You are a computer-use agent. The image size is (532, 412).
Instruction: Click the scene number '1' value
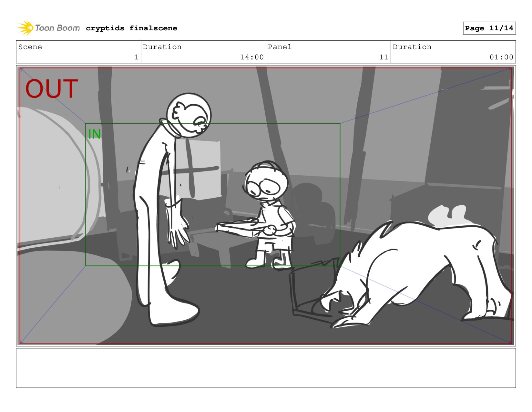(x=137, y=57)
